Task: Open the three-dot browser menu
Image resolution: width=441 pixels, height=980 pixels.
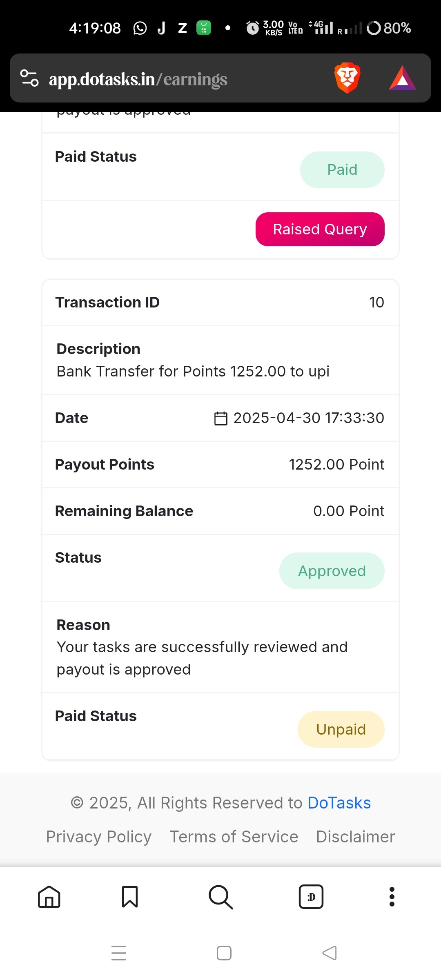Action: [392, 897]
